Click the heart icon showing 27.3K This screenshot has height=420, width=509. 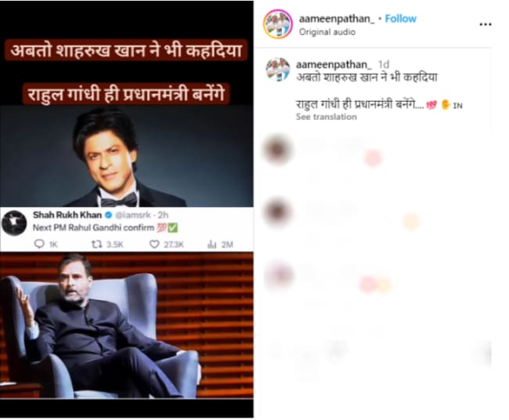coord(154,244)
